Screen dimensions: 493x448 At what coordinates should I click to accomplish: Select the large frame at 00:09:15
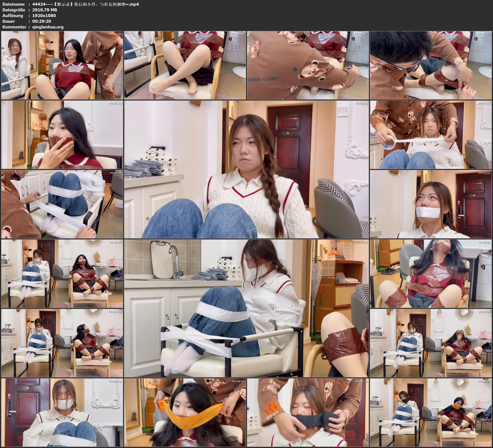246,169
